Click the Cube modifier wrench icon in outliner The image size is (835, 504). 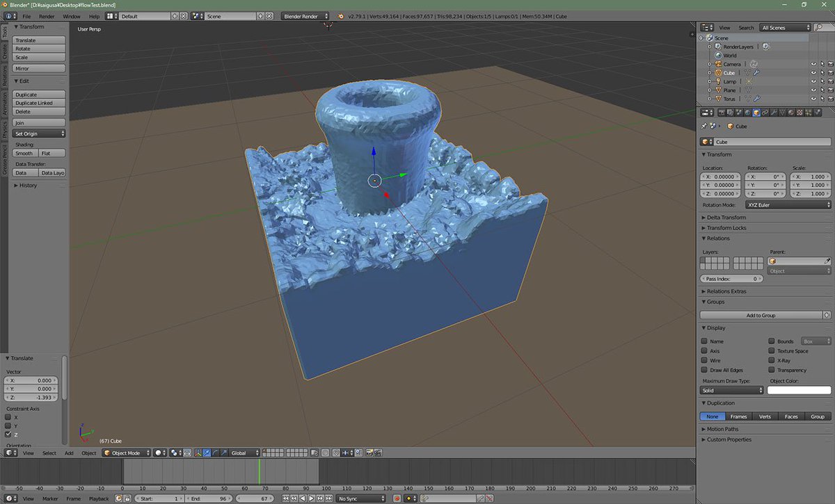756,72
